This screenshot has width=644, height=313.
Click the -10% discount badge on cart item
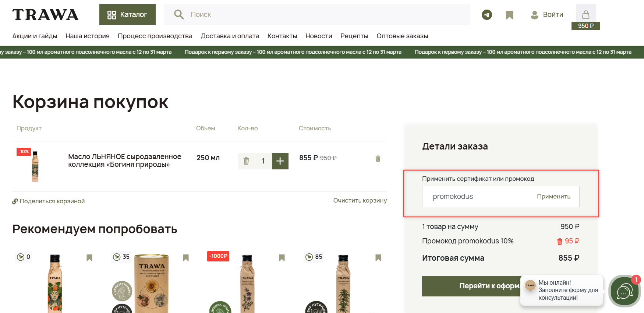point(24,152)
